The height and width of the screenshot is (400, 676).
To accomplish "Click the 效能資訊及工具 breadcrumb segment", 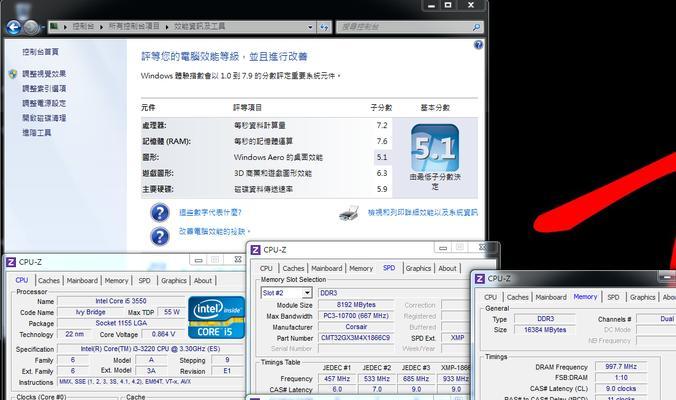I will (199, 26).
